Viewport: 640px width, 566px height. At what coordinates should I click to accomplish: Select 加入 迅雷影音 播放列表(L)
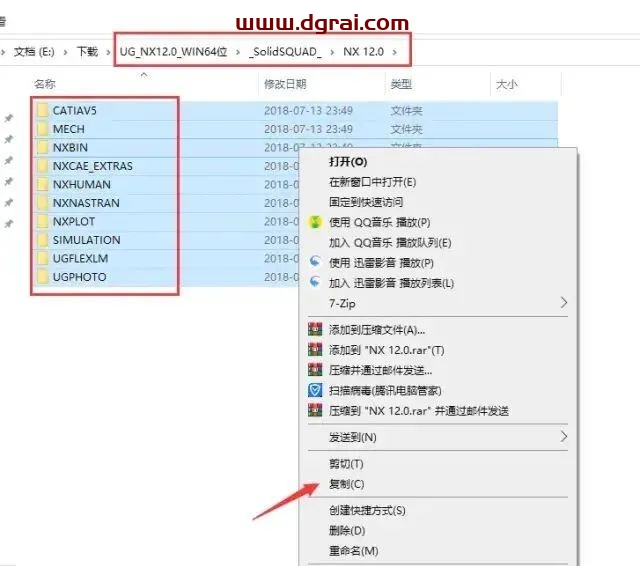(x=391, y=283)
